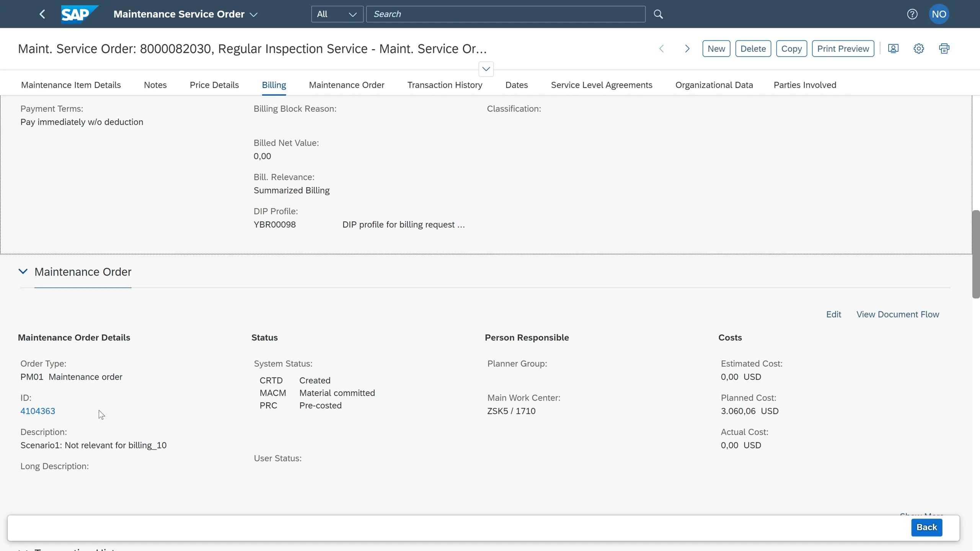Switch to the Dates tab
Image resolution: width=980 pixels, height=551 pixels.
tap(516, 85)
